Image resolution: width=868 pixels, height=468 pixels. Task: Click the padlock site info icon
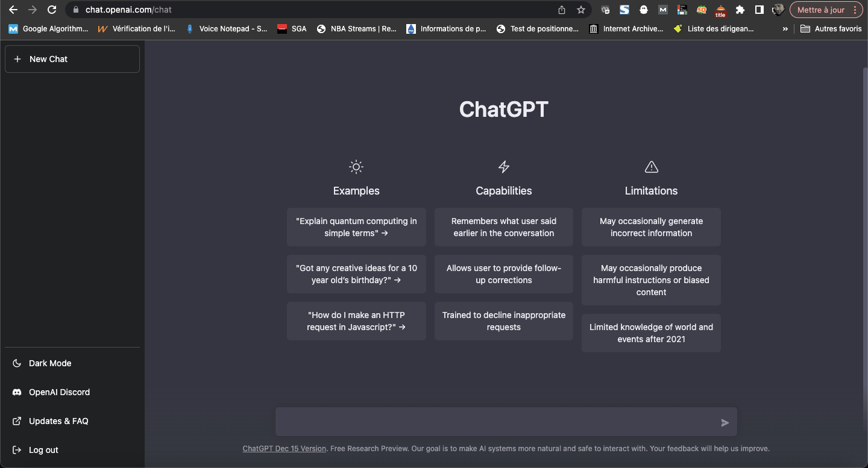76,10
